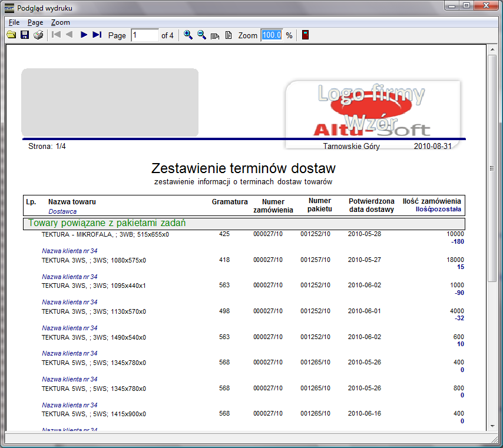Click the save diskette icon

(25, 35)
